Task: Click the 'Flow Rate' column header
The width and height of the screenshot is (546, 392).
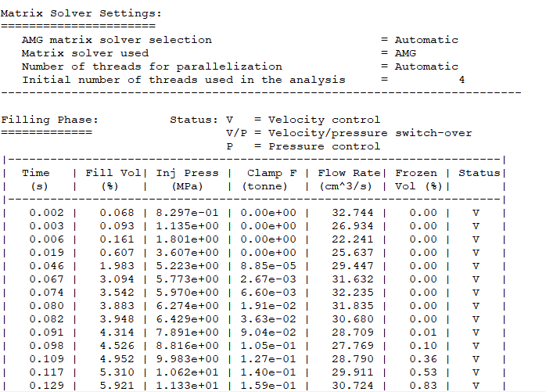Action: [349, 173]
